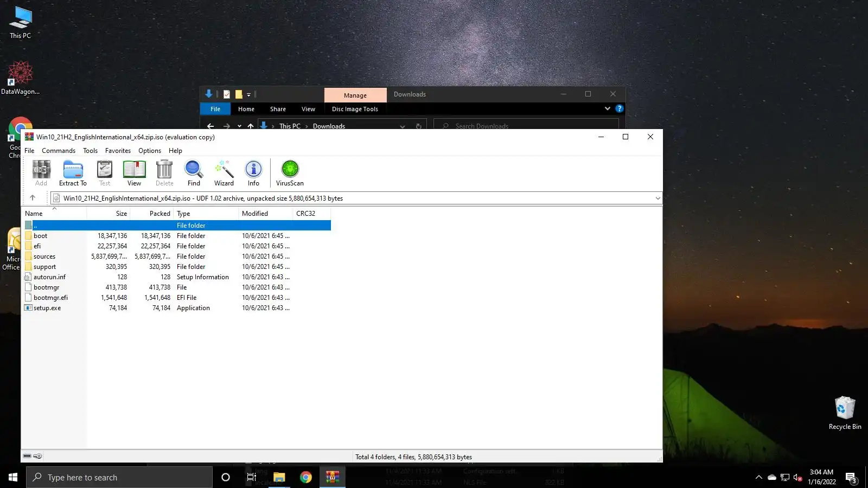Click the Add toolbar icon
This screenshot has height=488, width=868.
pyautogui.click(x=41, y=174)
